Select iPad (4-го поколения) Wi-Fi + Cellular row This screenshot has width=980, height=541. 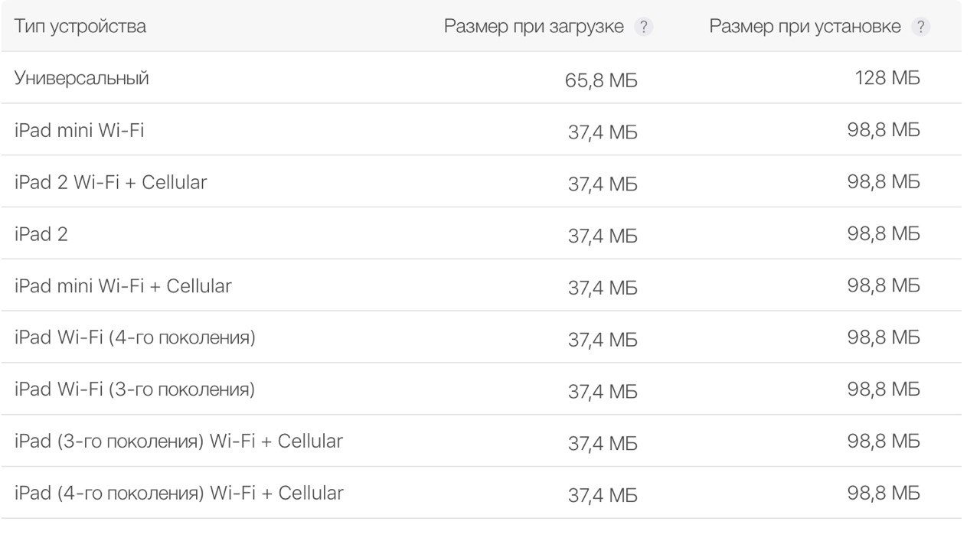pos(178,494)
